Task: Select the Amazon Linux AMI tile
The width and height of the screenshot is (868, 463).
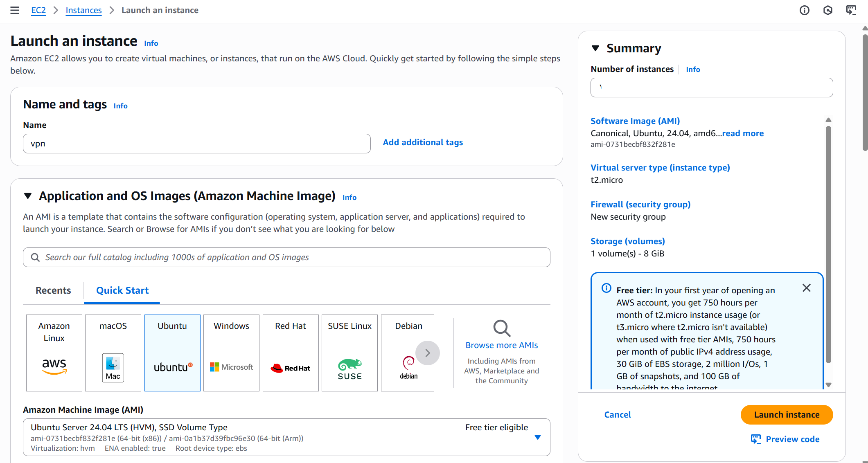Action: coord(54,353)
